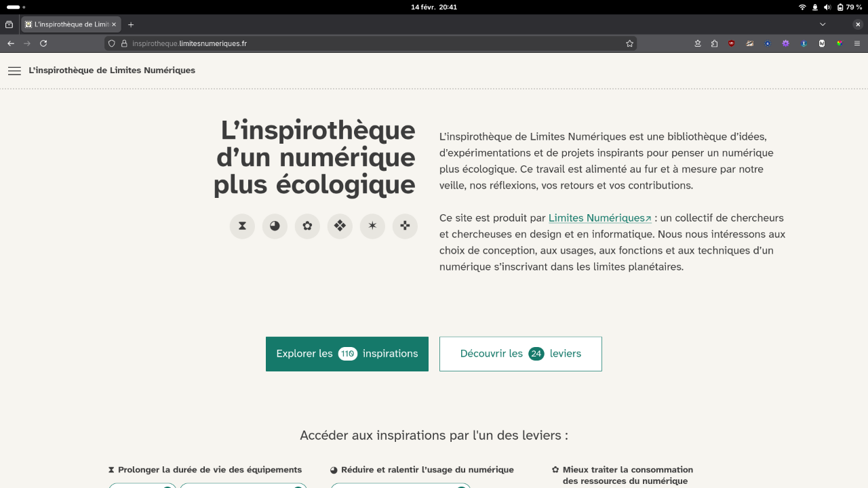The height and width of the screenshot is (488, 868).
Task: Click the flower lever icon under the title
Action: [307, 226]
